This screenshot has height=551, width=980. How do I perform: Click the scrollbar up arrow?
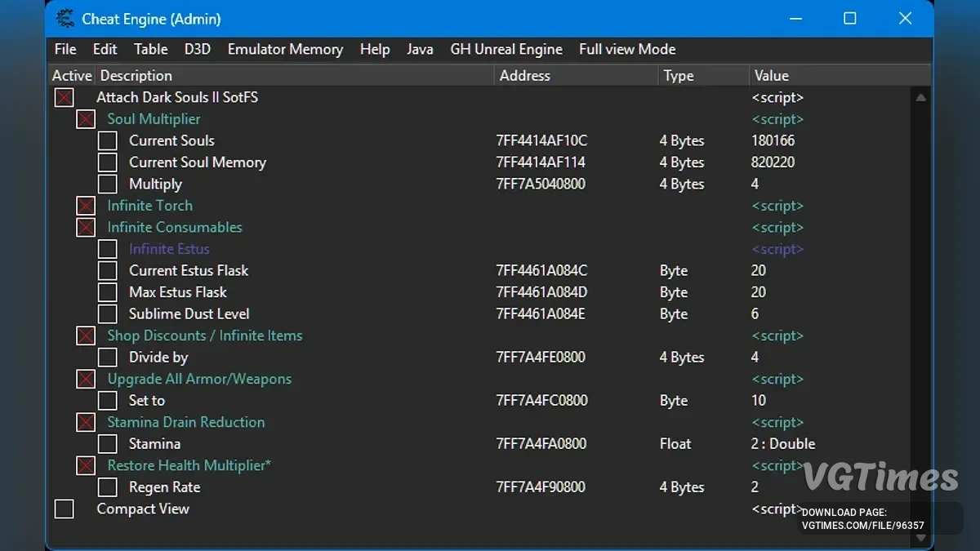point(920,97)
